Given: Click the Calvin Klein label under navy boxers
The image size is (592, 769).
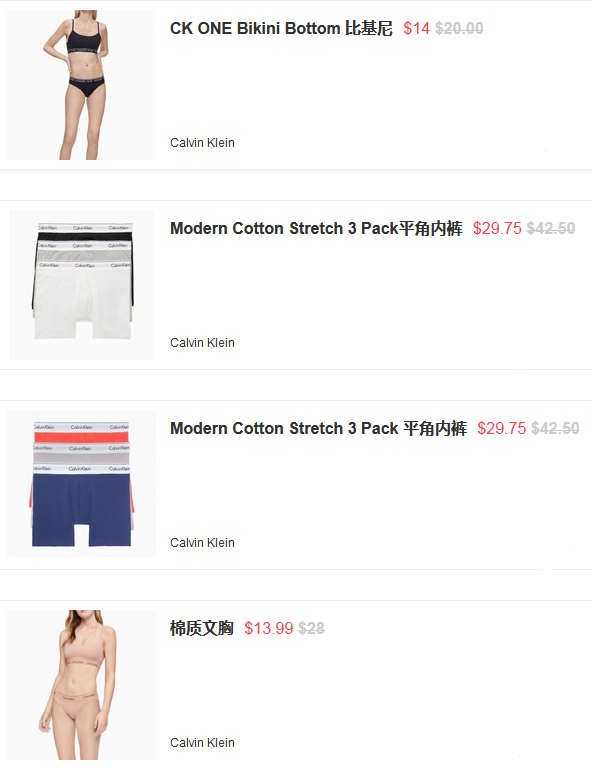Looking at the screenshot, I should point(202,543).
